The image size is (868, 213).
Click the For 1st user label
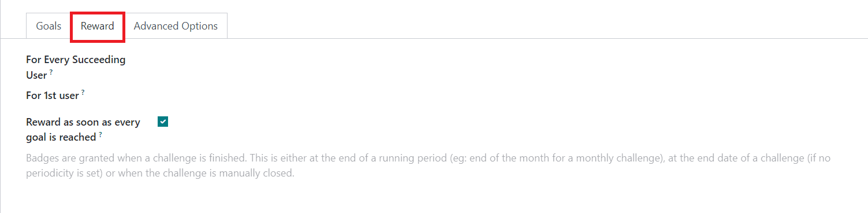click(x=53, y=96)
